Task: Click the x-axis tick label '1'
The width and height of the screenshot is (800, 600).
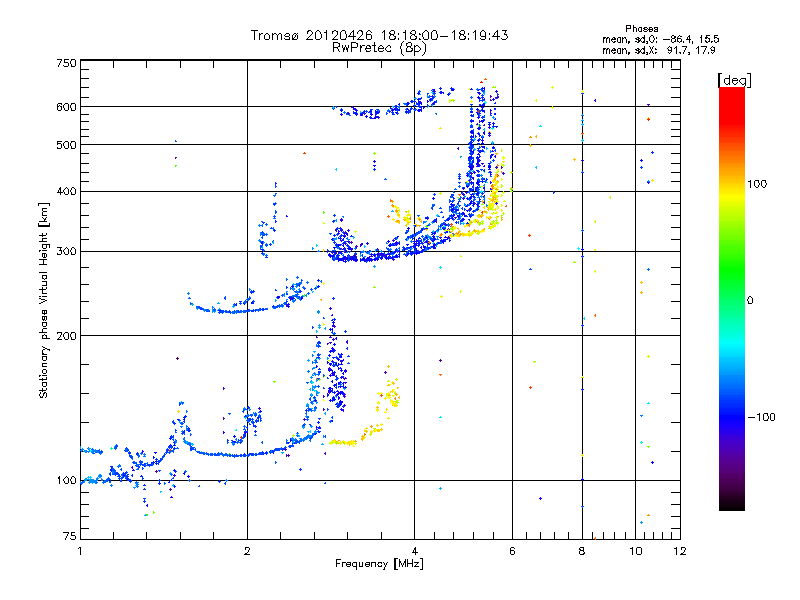Action: click(80, 551)
